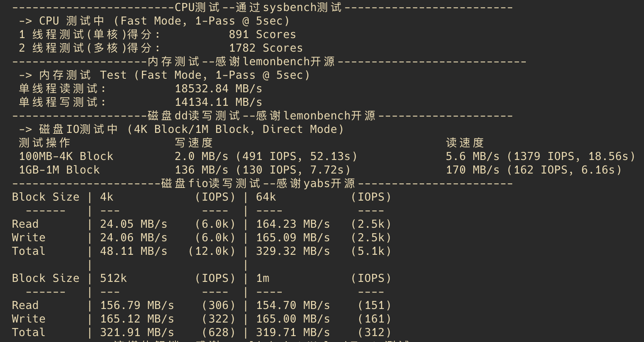Click the single-core score 891 Scores
644x342 pixels.
[x=262, y=34]
